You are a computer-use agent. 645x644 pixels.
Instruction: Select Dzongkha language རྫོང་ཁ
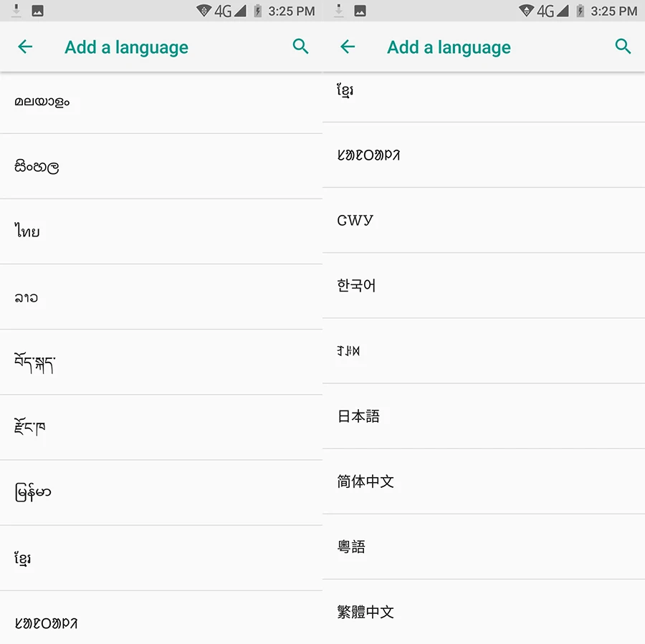[x=161, y=427]
